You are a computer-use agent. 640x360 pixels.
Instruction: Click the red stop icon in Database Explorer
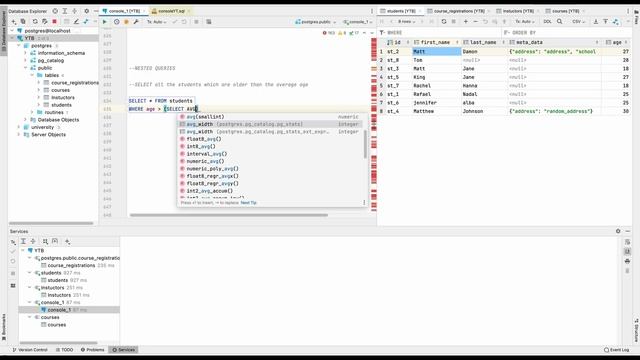[x=54, y=22]
